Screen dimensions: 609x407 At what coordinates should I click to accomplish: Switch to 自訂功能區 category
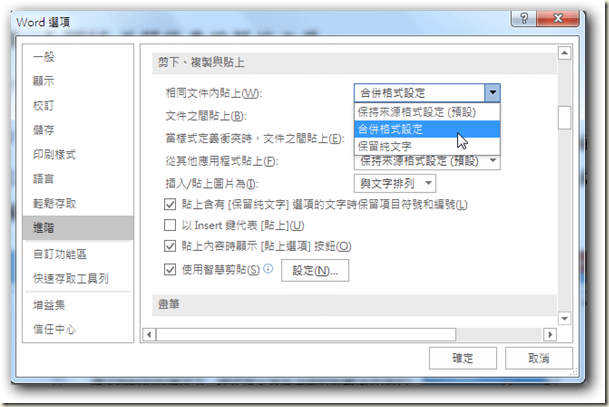tap(60, 254)
